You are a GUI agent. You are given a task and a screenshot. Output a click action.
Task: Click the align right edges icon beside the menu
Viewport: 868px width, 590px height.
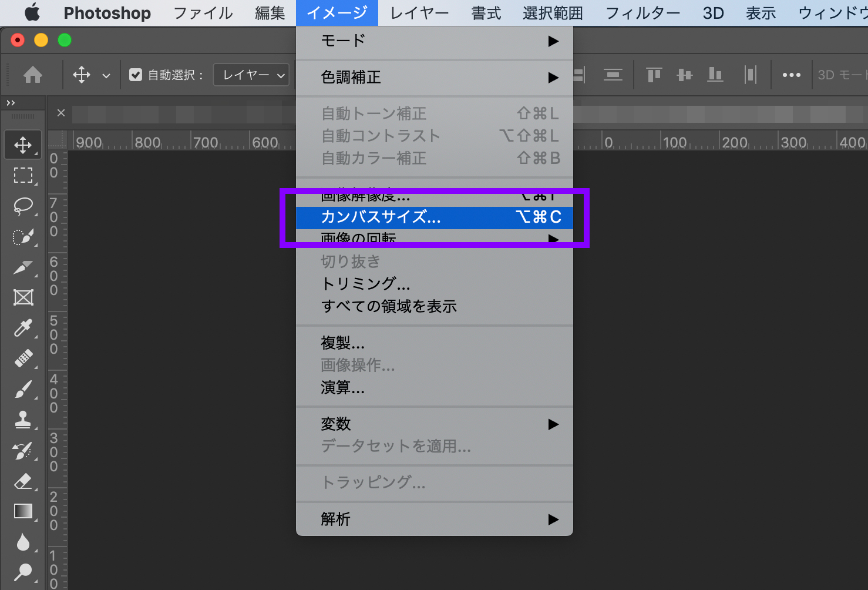(578, 75)
